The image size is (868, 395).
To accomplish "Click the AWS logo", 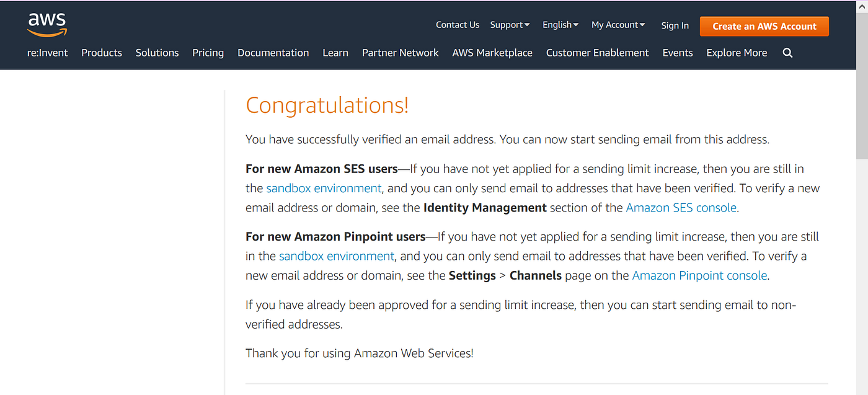I will (46, 24).
